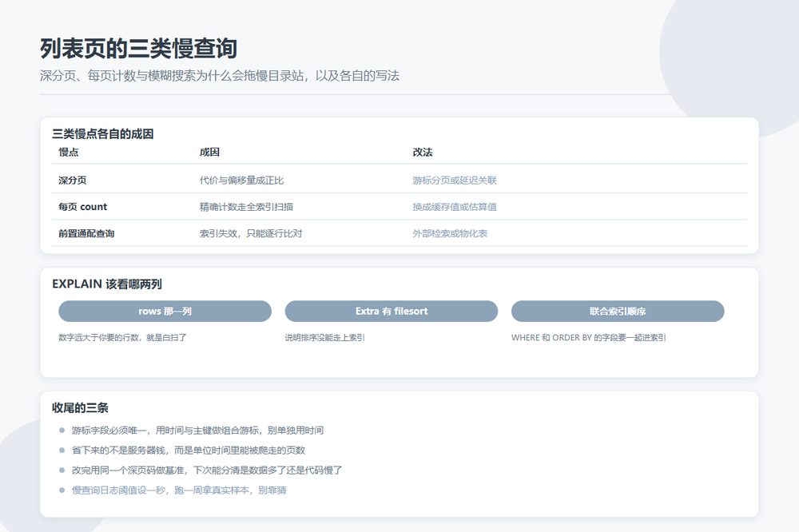Click cell '精确计数走全索引扫描'
Image resolution: width=799 pixels, height=532 pixels.
click(246, 207)
